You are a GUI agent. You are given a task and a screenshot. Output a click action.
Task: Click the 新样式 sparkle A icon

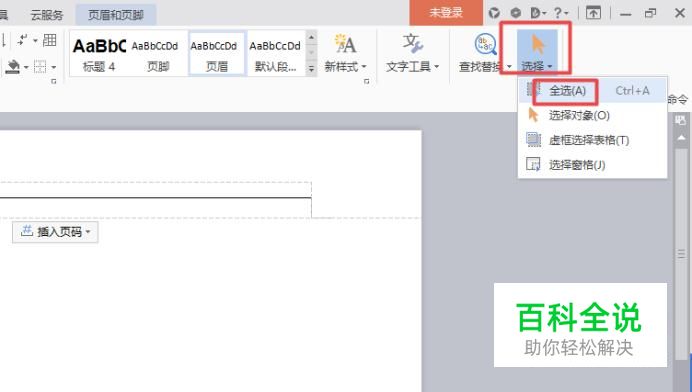345,45
